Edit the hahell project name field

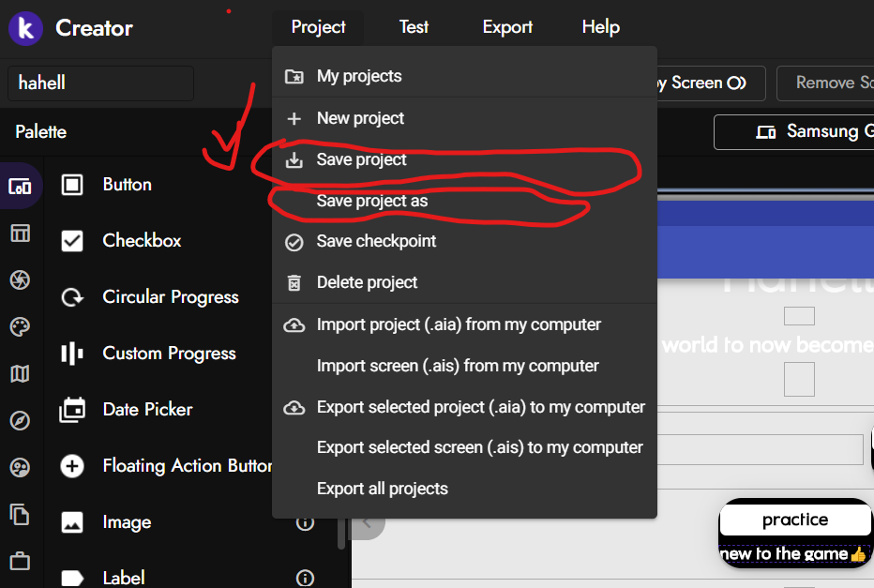tap(101, 83)
